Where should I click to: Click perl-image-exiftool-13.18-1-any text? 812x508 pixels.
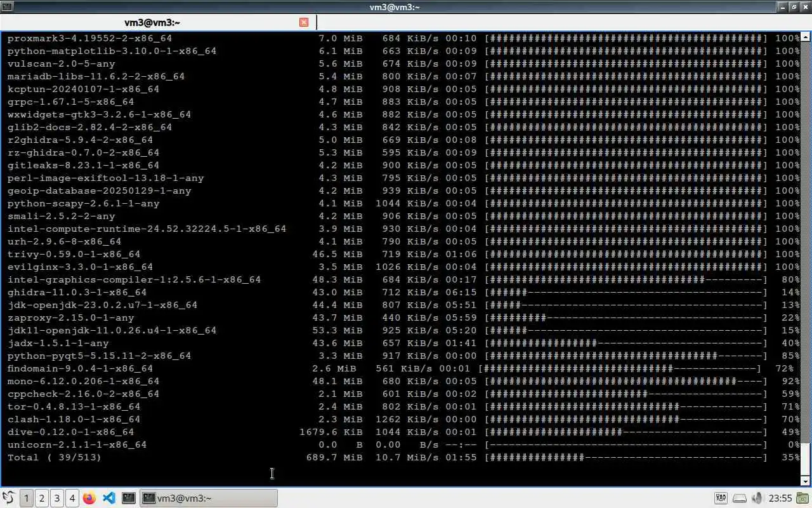[105, 178]
